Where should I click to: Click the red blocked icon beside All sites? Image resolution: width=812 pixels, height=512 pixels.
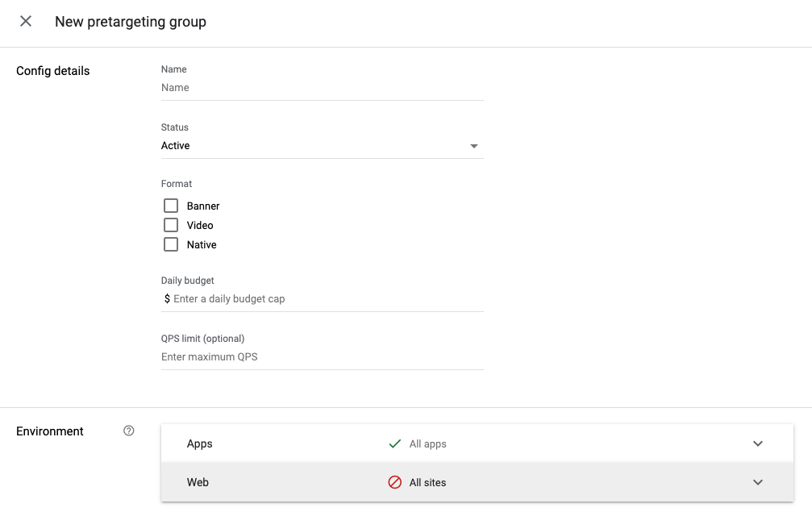395,482
